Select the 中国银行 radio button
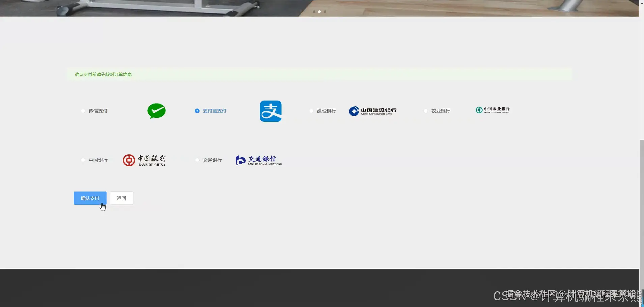 82,160
